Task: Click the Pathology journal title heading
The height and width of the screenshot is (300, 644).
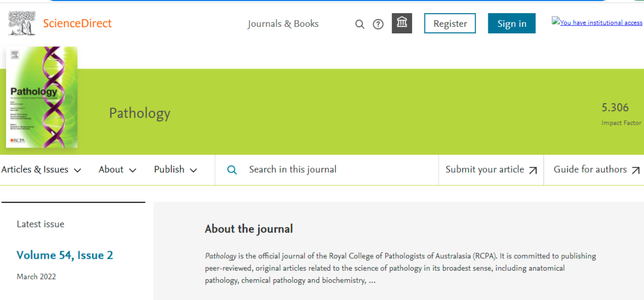Action: [140, 113]
